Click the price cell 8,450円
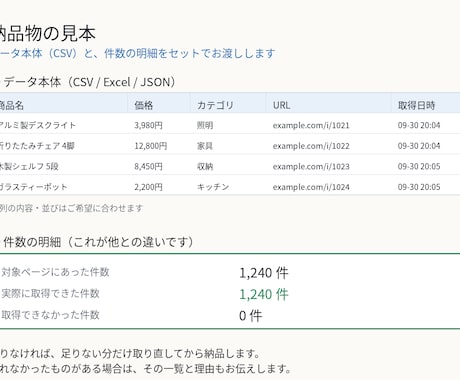Screen dimensions: 460x380 148,166
